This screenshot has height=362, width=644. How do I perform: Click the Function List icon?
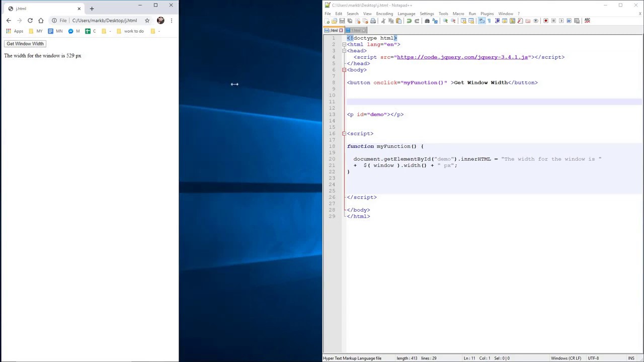click(x=520, y=21)
